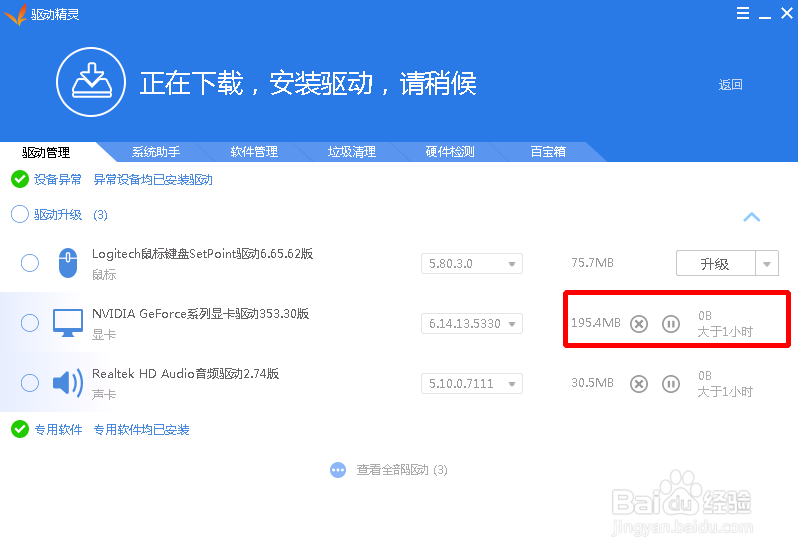Click the blue ellipsis icon near 查看全部驱动
Viewport: 798px width, 555px height.
[x=338, y=470]
